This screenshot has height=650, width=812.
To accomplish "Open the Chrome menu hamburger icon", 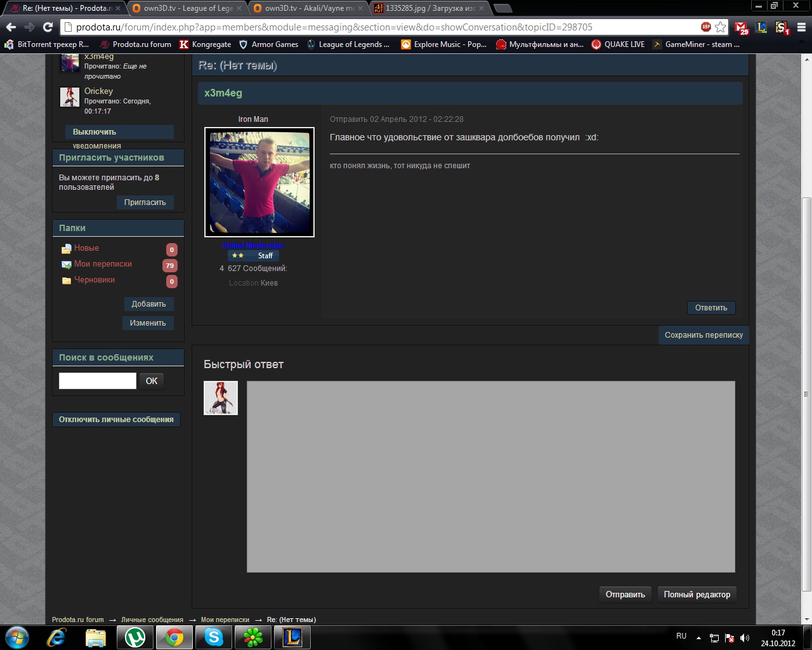I will click(801, 27).
